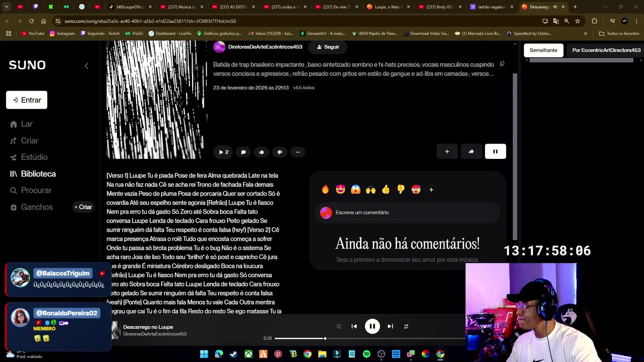Open Ganchos in the sidebar
This screenshot has height=362, width=644.
point(31,207)
